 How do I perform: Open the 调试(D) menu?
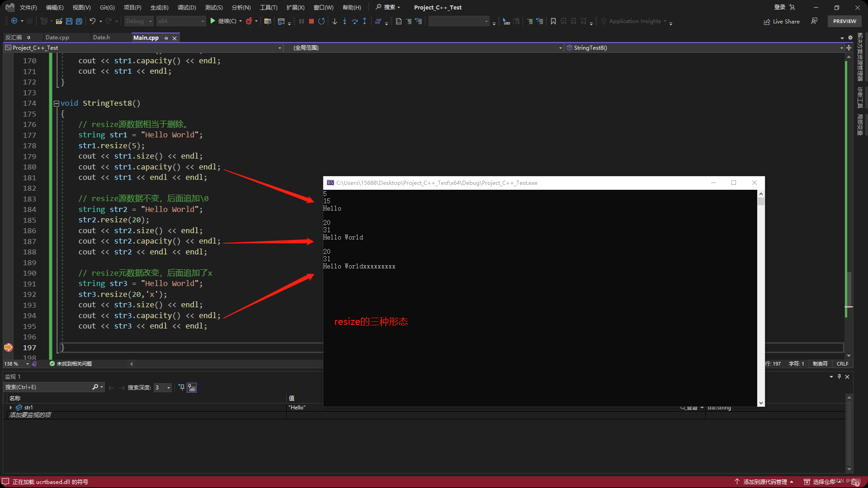coord(187,7)
